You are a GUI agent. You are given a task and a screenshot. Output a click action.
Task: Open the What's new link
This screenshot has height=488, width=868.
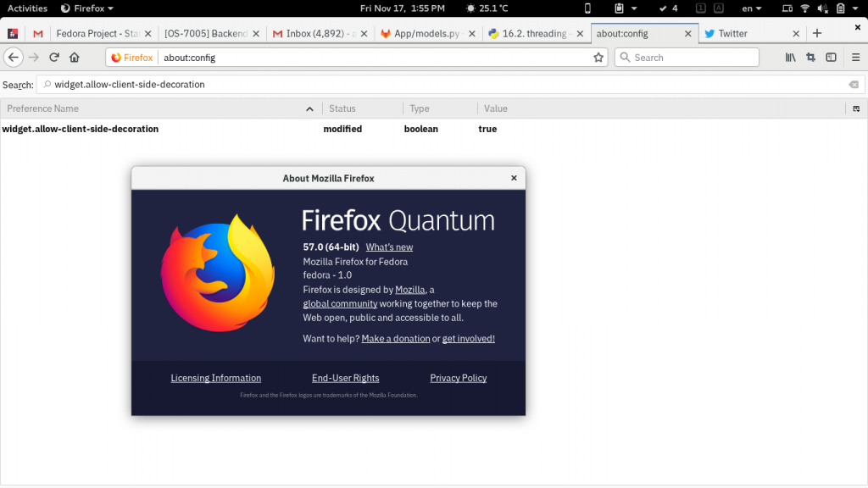(x=389, y=247)
